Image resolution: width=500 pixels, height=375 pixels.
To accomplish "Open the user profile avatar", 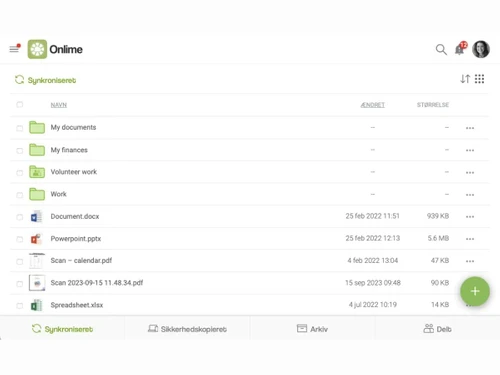I will [x=481, y=49].
